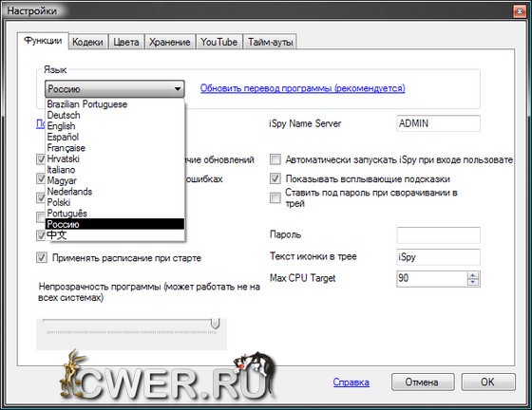Click the program opacity slider handle
This screenshot has width=532, height=410.
click(215, 324)
